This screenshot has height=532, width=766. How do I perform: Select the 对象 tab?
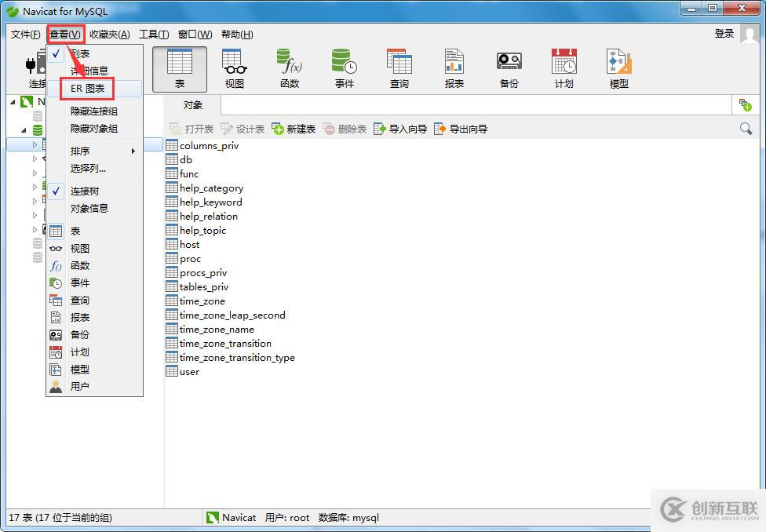tap(192, 105)
